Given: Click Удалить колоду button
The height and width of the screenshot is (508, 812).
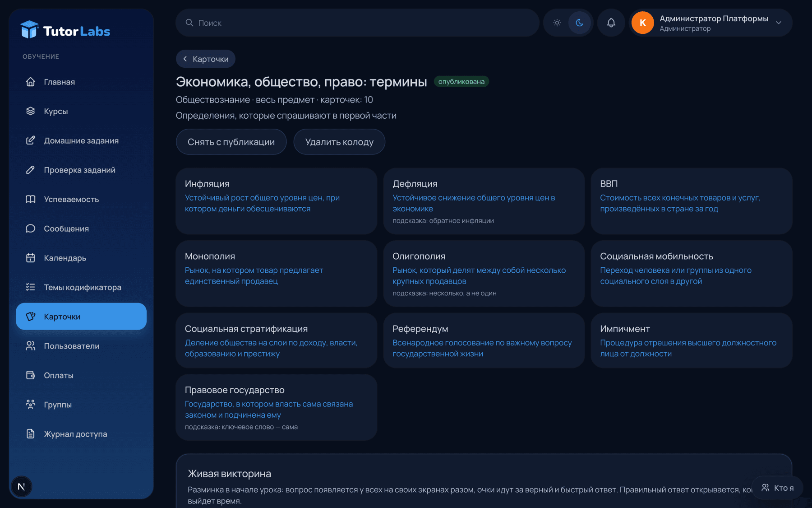Looking at the screenshot, I should [x=339, y=142].
